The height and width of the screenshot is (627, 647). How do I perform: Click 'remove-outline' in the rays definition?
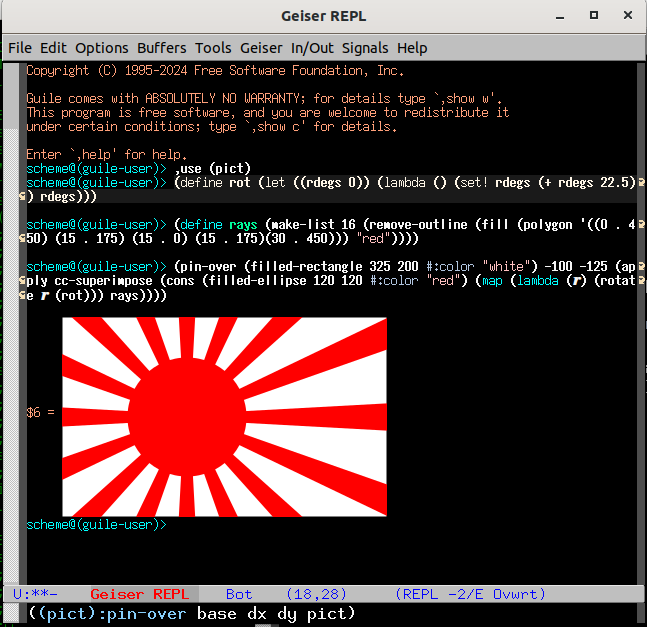pyautogui.click(x=418, y=224)
